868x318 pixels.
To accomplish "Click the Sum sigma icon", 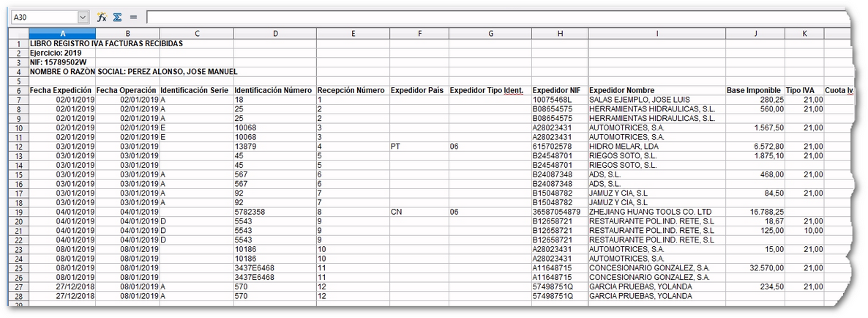I will pos(117,17).
